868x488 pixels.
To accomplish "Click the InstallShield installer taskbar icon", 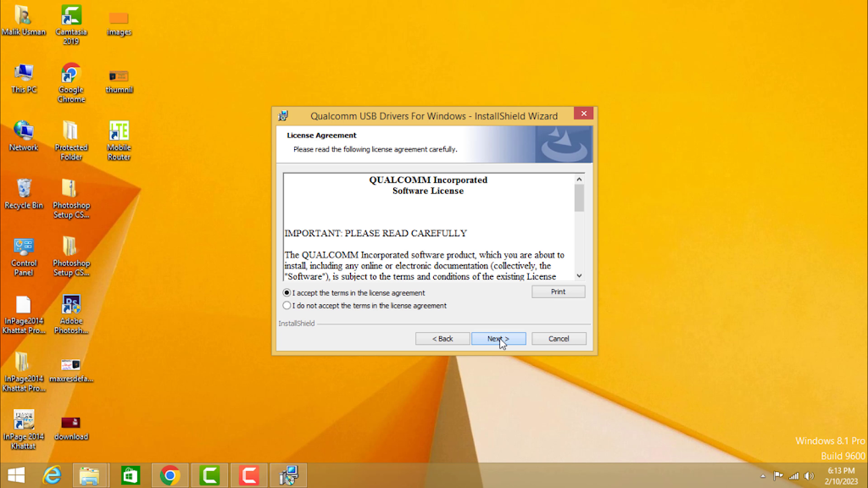I will coord(288,475).
